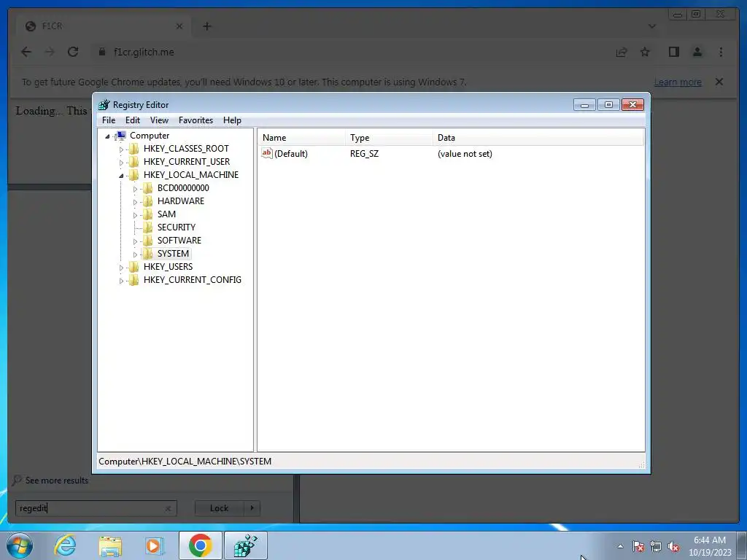Open Windows Explorer from the taskbar

point(110,545)
